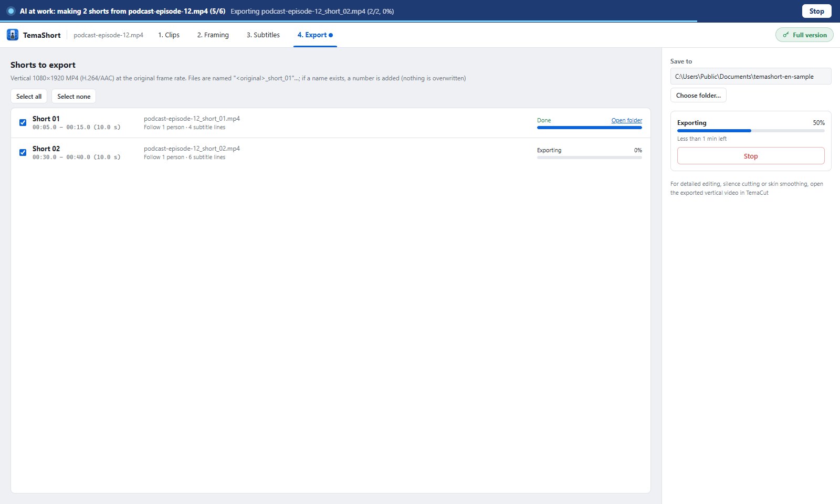Viewport: 840px width, 504px height.
Task: Click the Save to folder path field
Action: point(751,77)
